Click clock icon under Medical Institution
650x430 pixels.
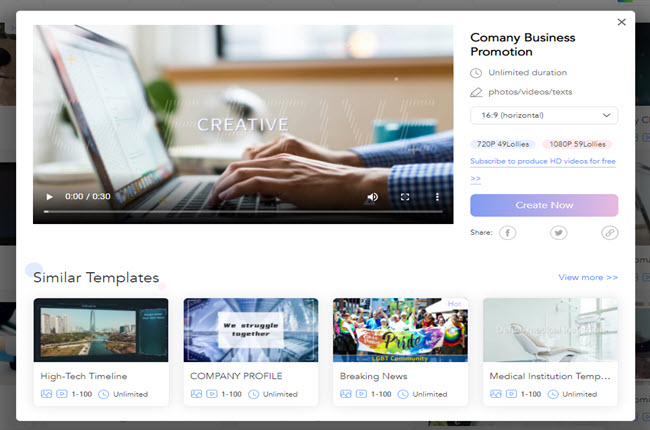[553, 394]
